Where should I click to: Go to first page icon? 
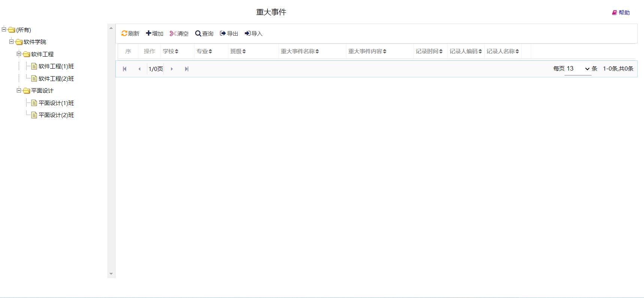click(124, 69)
